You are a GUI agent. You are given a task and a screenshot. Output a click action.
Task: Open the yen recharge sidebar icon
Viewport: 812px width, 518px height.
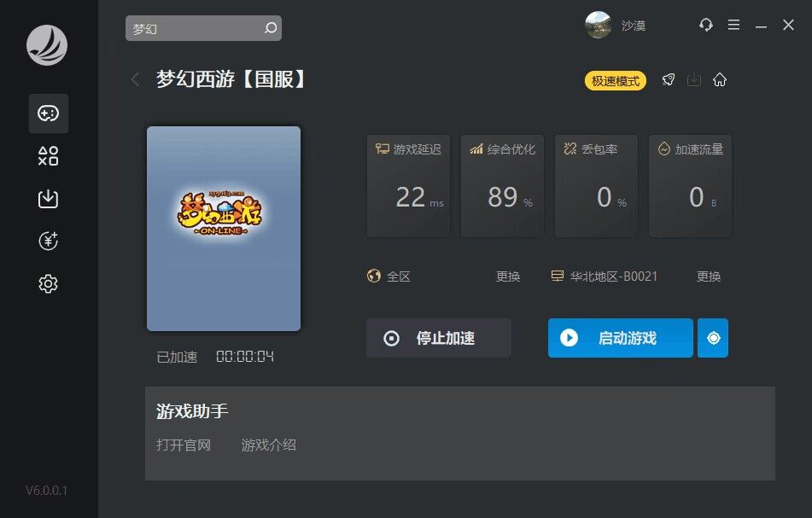48,242
